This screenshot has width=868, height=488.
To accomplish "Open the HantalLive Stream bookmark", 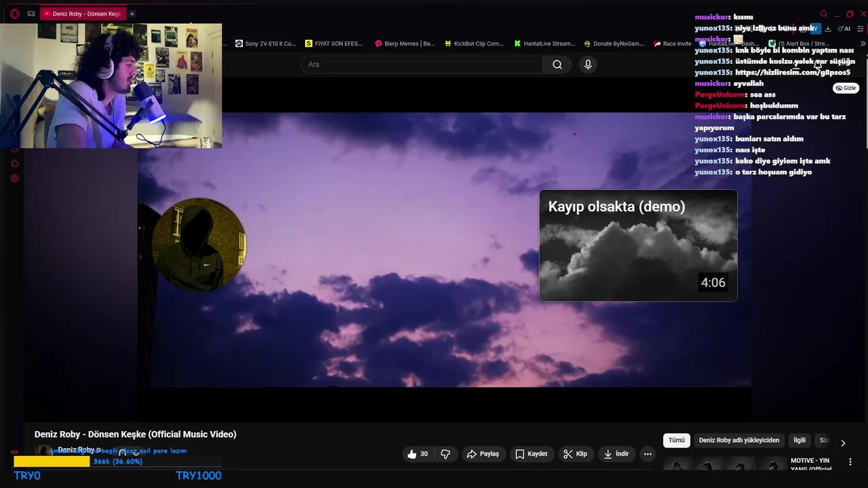I will [x=545, y=43].
